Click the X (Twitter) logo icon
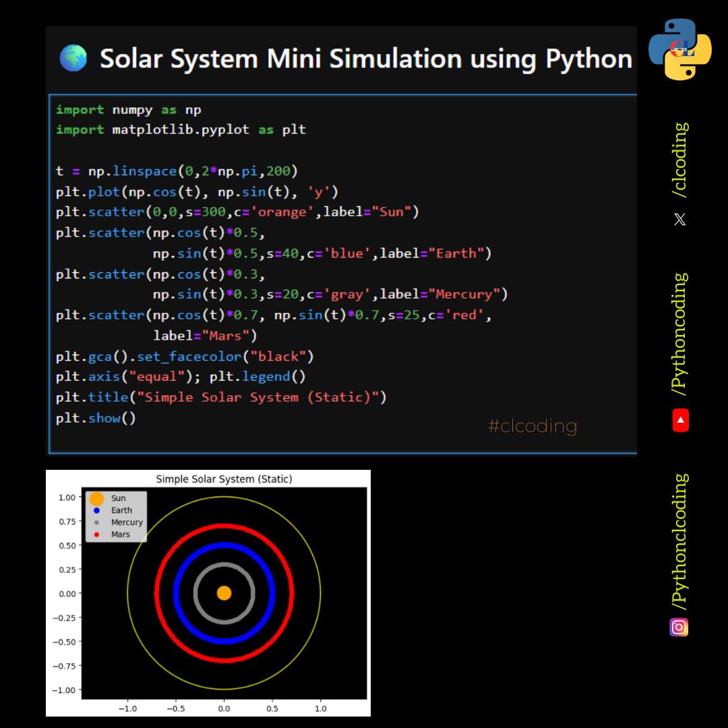728x728 pixels. pyautogui.click(x=679, y=219)
